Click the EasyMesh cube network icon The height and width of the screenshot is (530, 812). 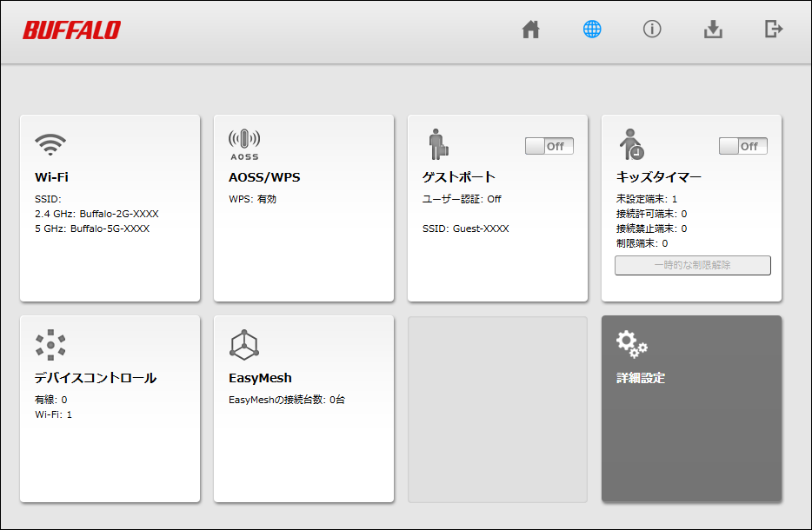(x=244, y=345)
